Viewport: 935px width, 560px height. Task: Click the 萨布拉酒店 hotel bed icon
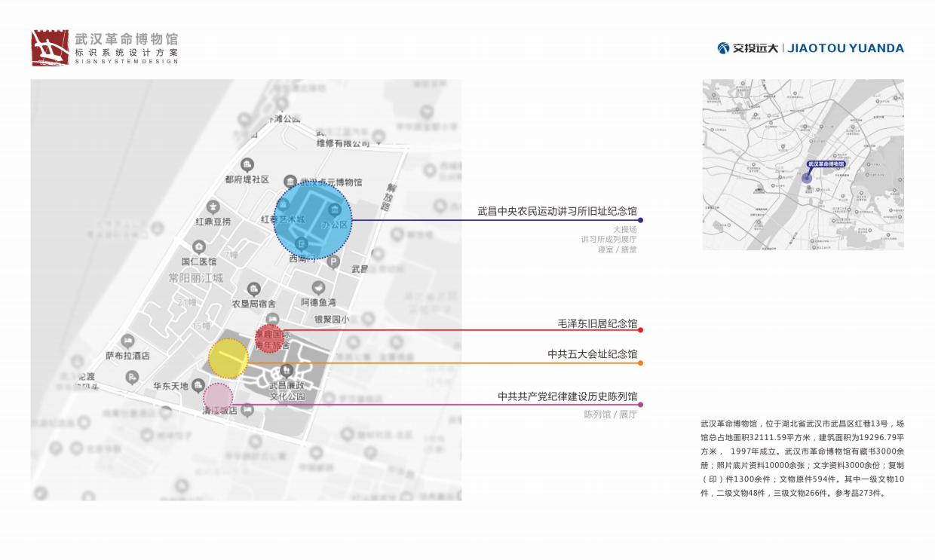pyautogui.click(x=127, y=342)
